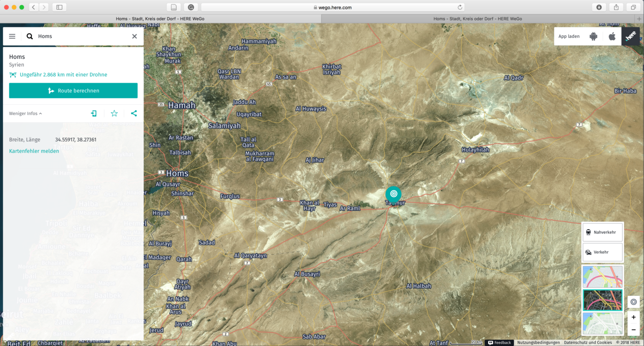Click the magnifier search icon
The width and height of the screenshot is (644, 346).
[x=30, y=36]
